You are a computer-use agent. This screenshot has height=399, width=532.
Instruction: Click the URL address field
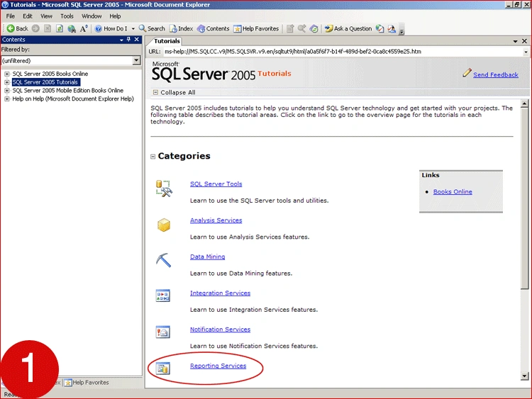[x=343, y=52]
